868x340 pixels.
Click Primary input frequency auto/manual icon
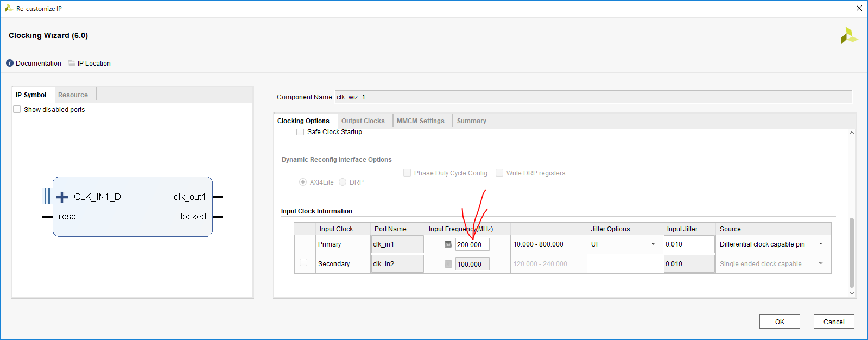click(x=448, y=244)
